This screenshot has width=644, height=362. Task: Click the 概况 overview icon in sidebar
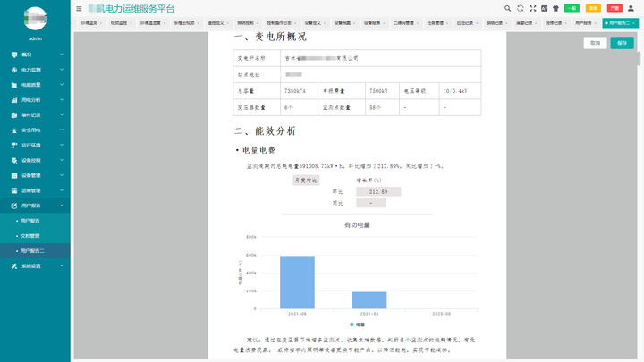pyautogui.click(x=14, y=55)
